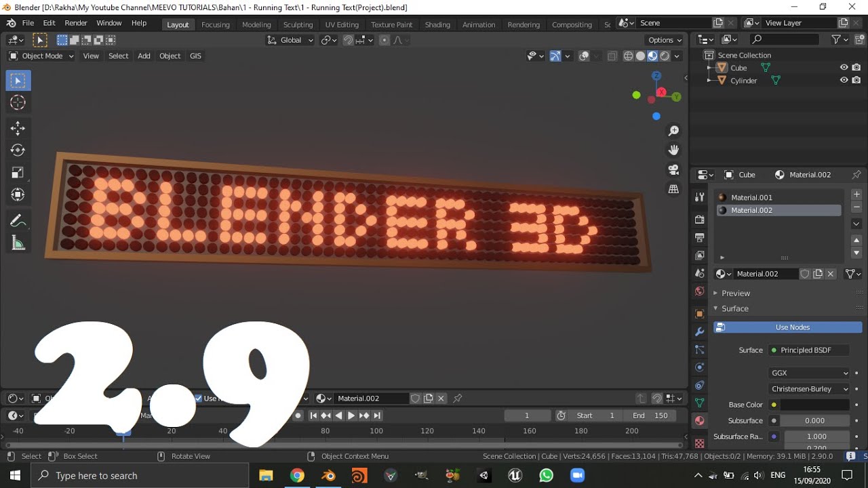Image resolution: width=868 pixels, height=488 pixels.
Task: Collapse the Surface panel
Action: (734, 308)
